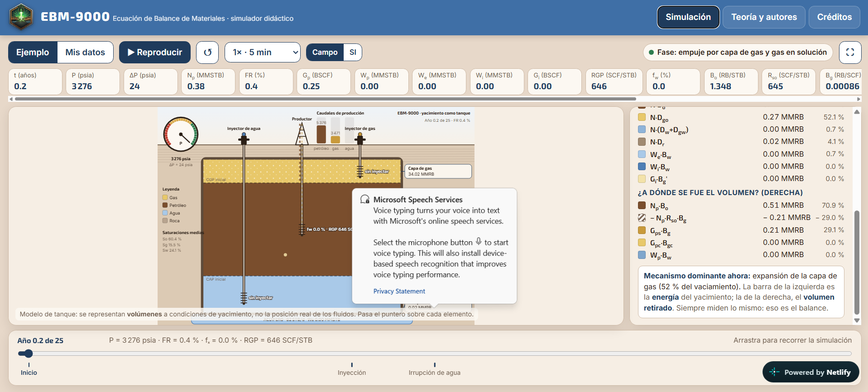The width and height of the screenshot is (868, 392).
Task: Select Campo units option
Action: point(325,53)
